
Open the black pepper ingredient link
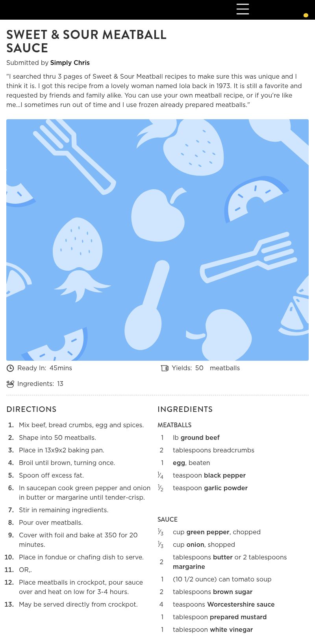click(225, 475)
